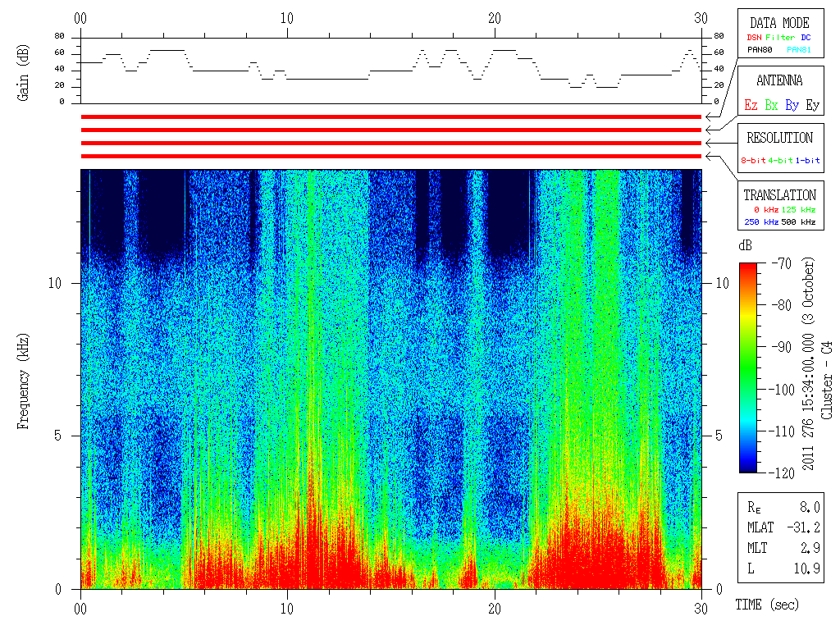Click the -110 colorbar tick label
Image resolution: width=840 pixels, height=630 pixels.
[x=783, y=431]
